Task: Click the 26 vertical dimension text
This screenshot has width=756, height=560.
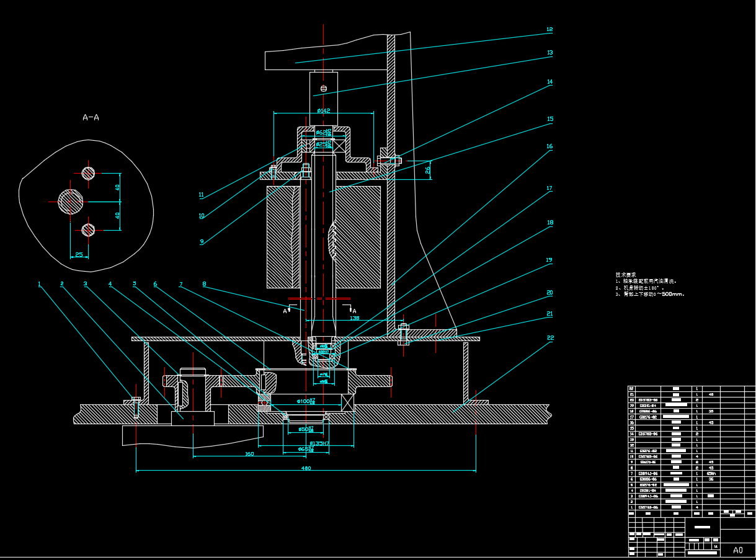Action: (x=427, y=169)
